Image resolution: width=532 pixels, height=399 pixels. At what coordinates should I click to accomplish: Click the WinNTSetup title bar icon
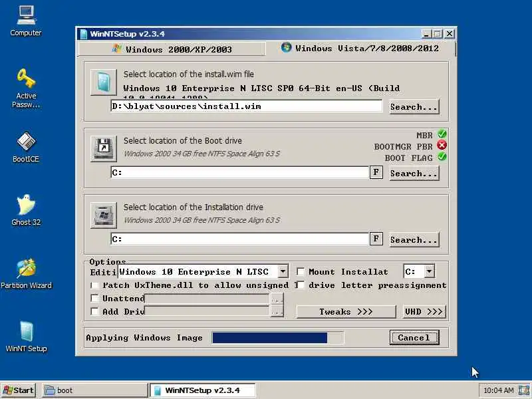(x=84, y=34)
